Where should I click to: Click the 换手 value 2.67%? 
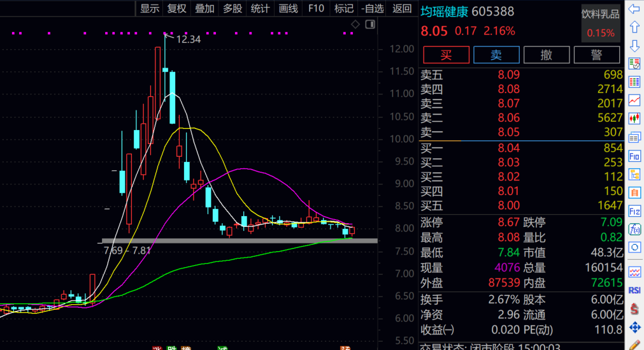point(503,300)
